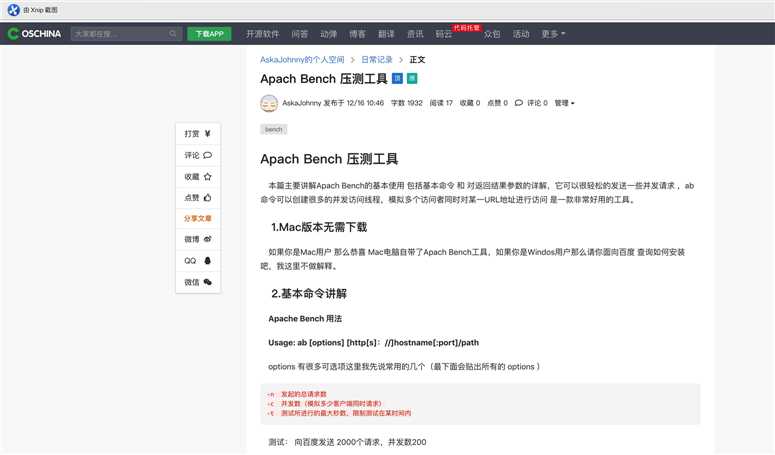Click the author avatar image
This screenshot has height=455, width=775.
tap(269, 103)
